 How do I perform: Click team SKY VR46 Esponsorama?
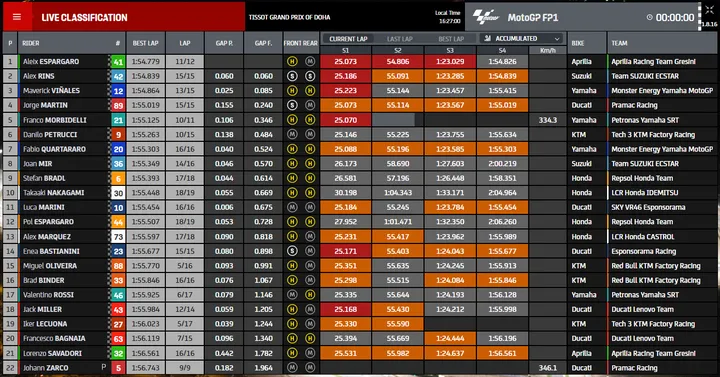(648, 207)
